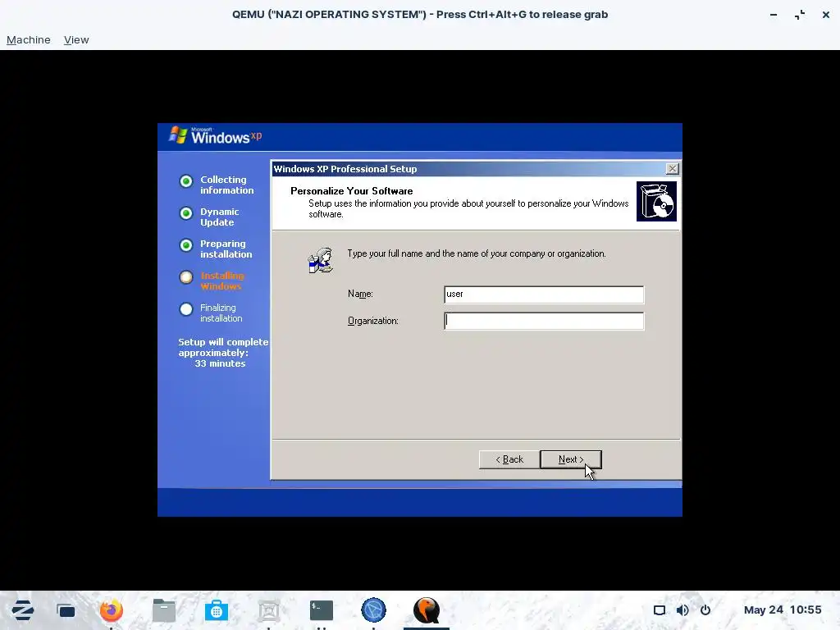Open the Terminal from the taskbar

pos(322,610)
